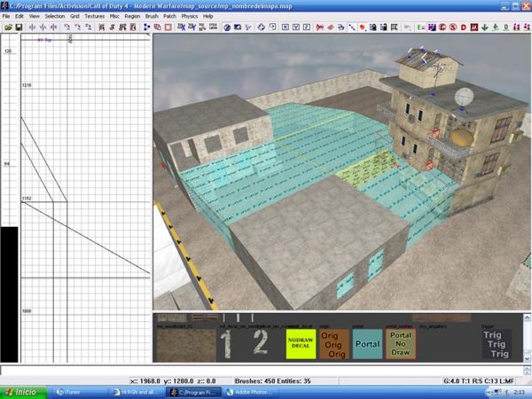The width and height of the screenshot is (532, 399).
Task: Click the overlapping red squares icon
Action: coord(158,27)
